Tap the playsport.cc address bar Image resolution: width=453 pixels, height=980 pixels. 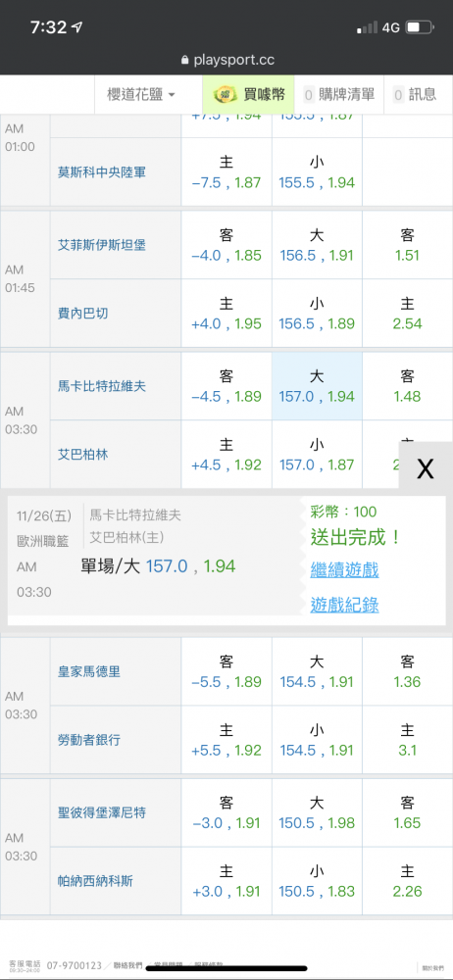click(226, 60)
